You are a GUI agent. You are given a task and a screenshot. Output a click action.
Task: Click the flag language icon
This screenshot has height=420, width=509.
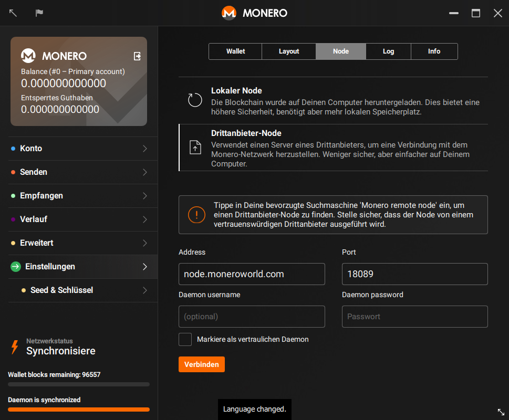(x=39, y=13)
